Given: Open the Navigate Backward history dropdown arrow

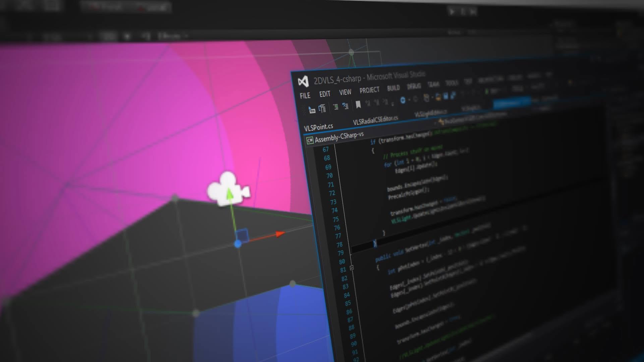Looking at the screenshot, I should coord(409,100).
